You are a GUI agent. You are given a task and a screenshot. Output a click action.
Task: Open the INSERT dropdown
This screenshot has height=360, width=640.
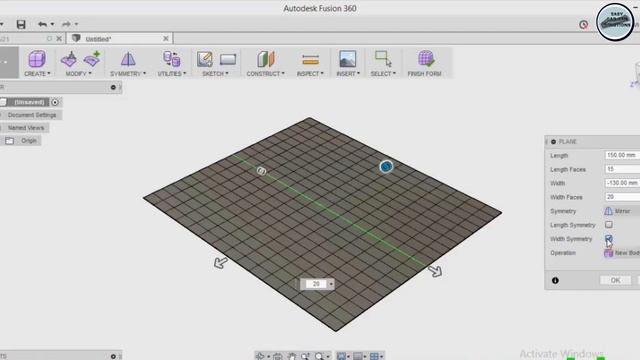[348, 74]
